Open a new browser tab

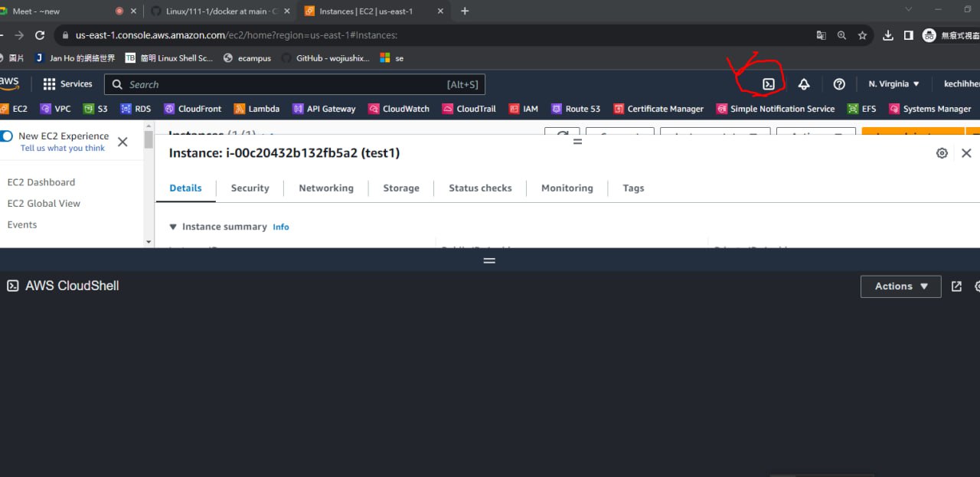[x=465, y=11]
